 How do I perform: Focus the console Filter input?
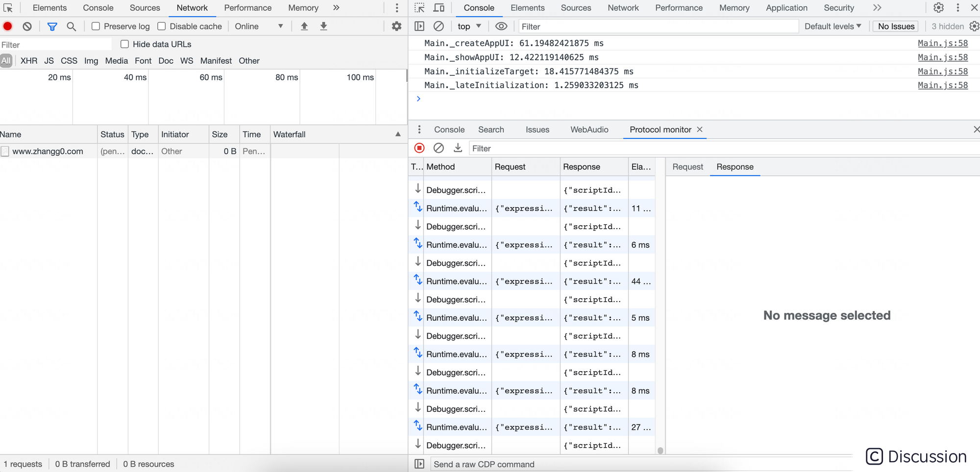[658, 26]
